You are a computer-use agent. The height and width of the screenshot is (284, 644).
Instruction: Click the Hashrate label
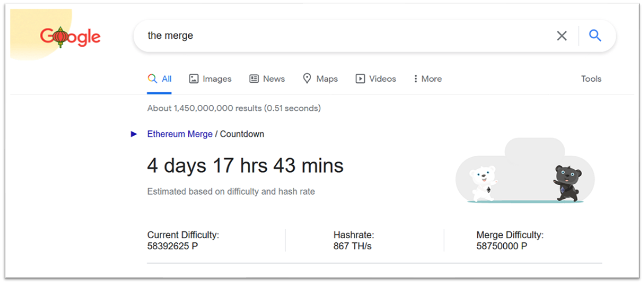click(x=354, y=235)
